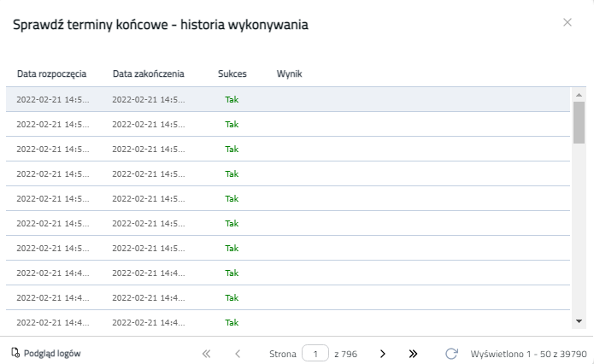This screenshot has height=364, width=594.
Task: Select the last visible history row
Action: [x=288, y=322]
